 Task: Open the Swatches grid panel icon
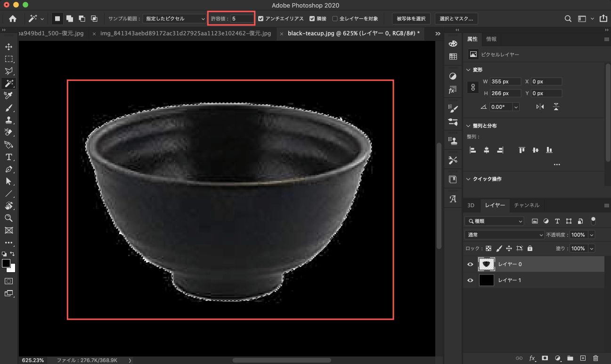453,57
